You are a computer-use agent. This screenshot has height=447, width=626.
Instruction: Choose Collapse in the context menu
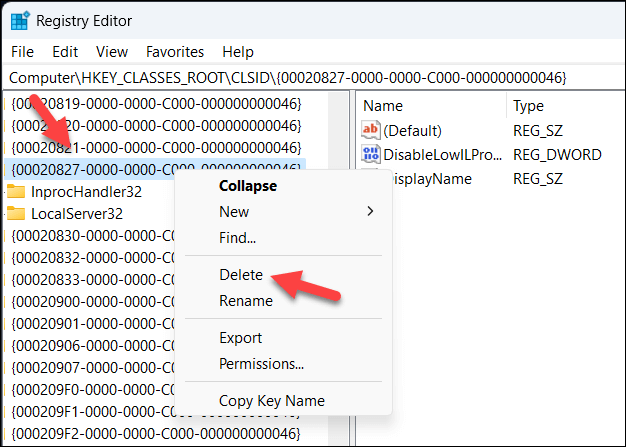pos(248,186)
